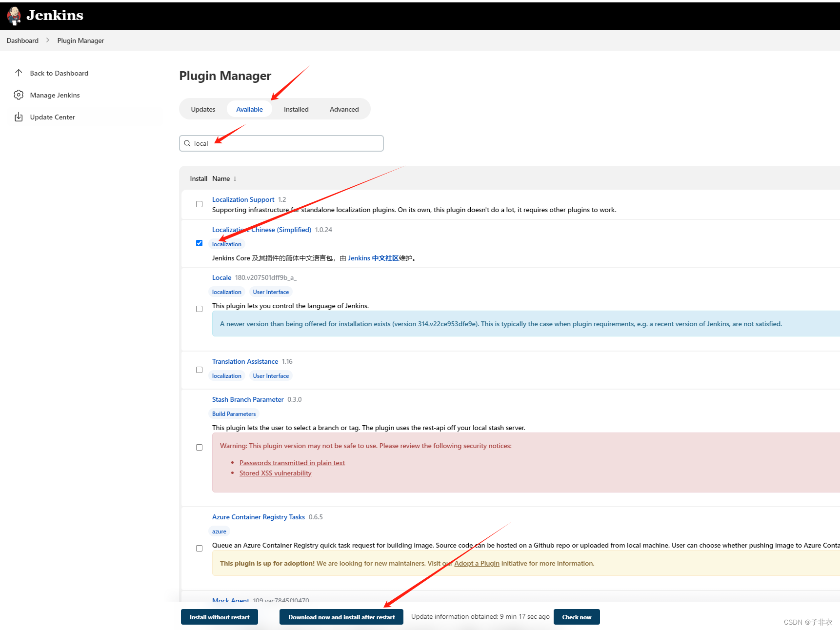The height and width of the screenshot is (630, 840).
Task: Click the Check now button
Action: click(577, 617)
